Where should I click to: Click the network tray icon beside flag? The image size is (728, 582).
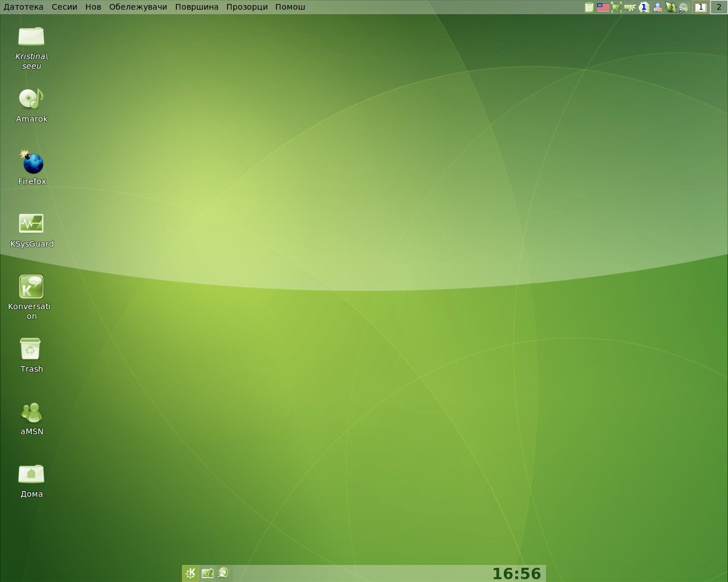(617, 7)
